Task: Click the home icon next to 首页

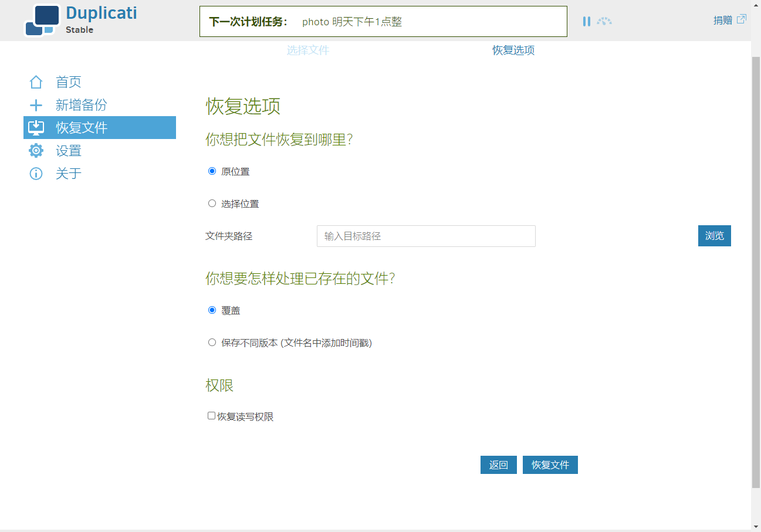Action: [x=36, y=82]
